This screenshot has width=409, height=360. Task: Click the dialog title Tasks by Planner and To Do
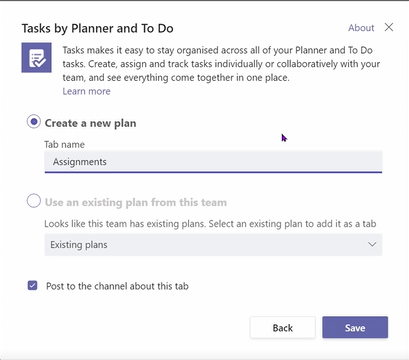(97, 28)
